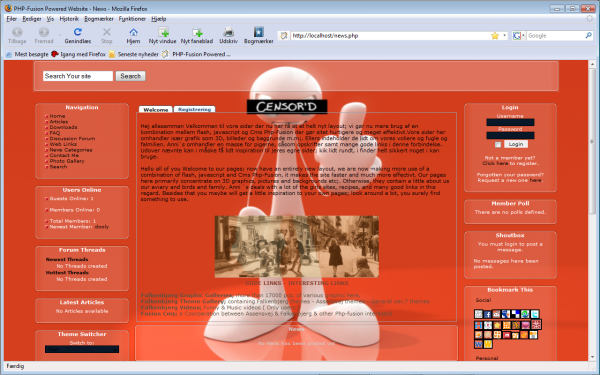Expand address bar history dropdown arrow
The width and height of the screenshot is (600, 375).
(x=505, y=36)
